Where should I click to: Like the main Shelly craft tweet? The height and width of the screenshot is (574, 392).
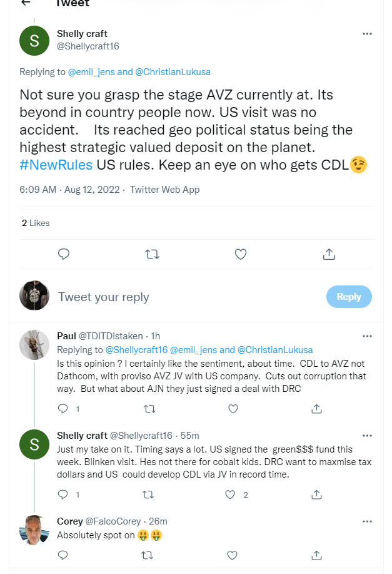[x=241, y=254]
